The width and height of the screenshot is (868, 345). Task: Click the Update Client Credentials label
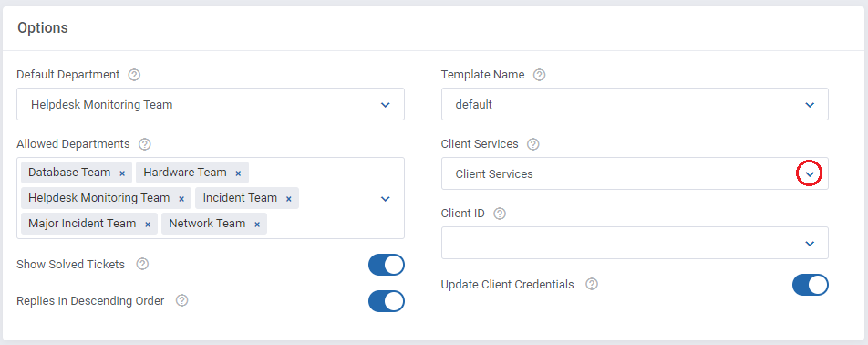pyautogui.click(x=508, y=284)
